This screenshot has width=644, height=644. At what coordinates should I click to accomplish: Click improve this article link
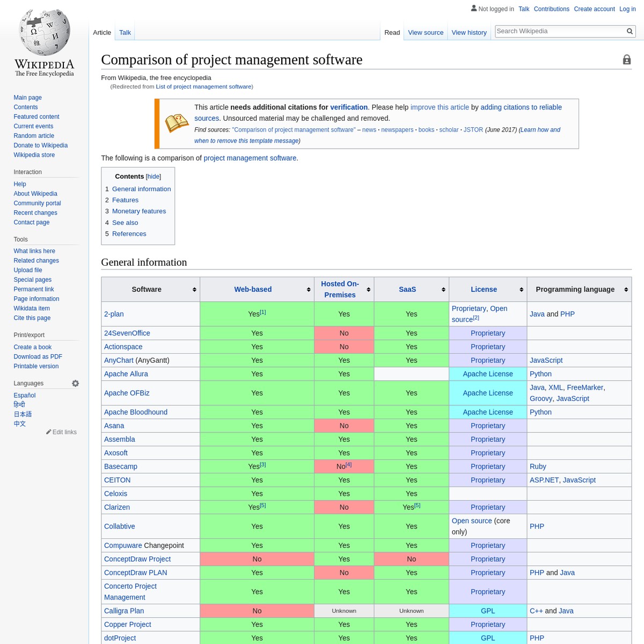(x=440, y=107)
